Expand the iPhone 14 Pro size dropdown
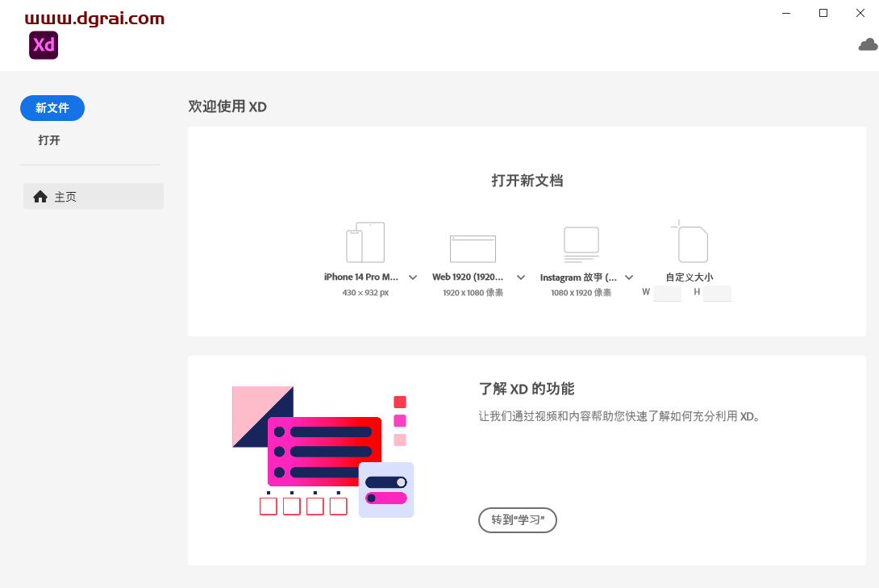The width and height of the screenshot is (879, 588). [413, 277]
